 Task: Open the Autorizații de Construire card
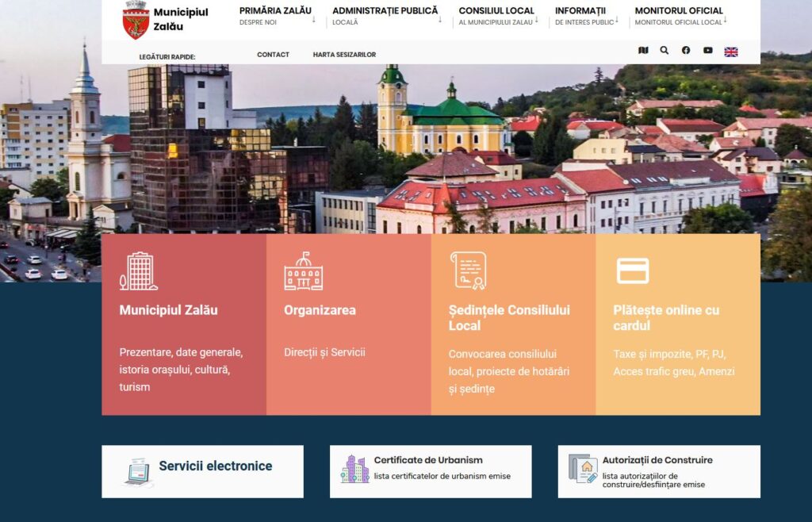click(658, 471)
